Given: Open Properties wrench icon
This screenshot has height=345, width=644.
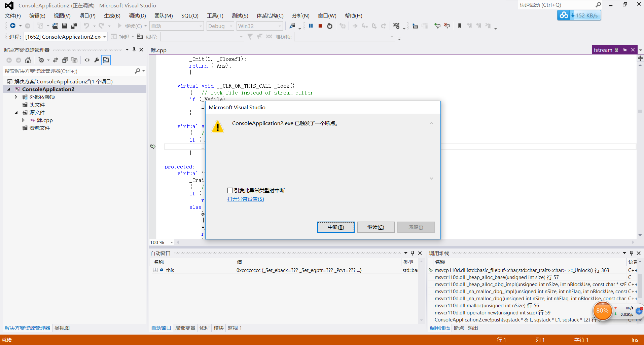Looking at the screenshot, I should [97, 60].
